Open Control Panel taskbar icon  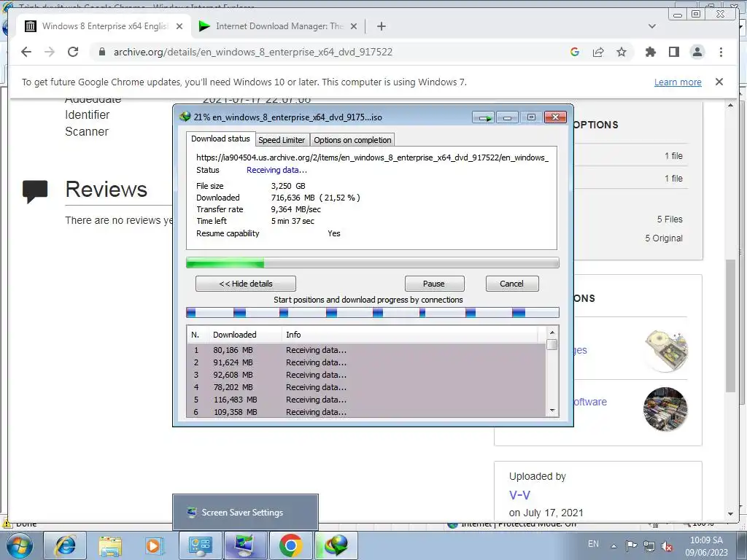point(200,545)
